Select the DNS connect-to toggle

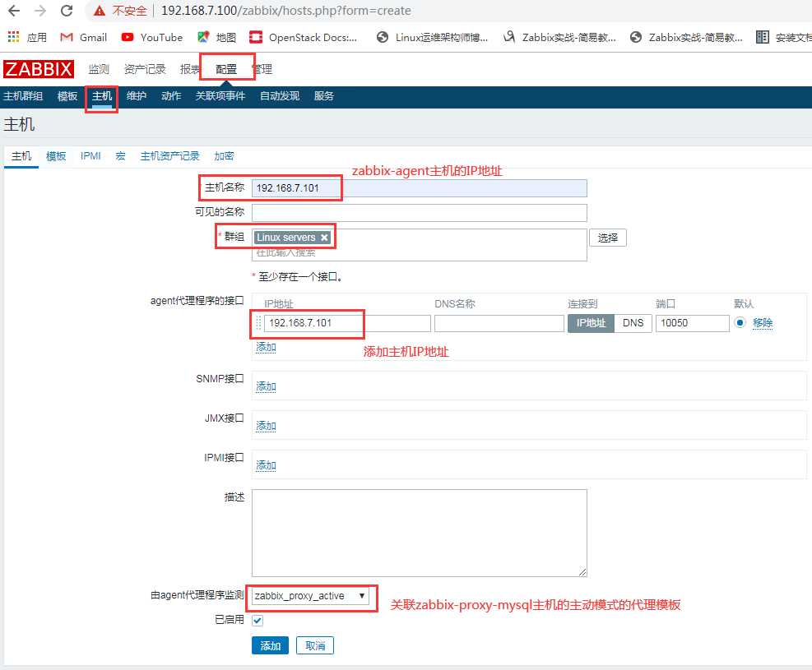coord(633,323)
